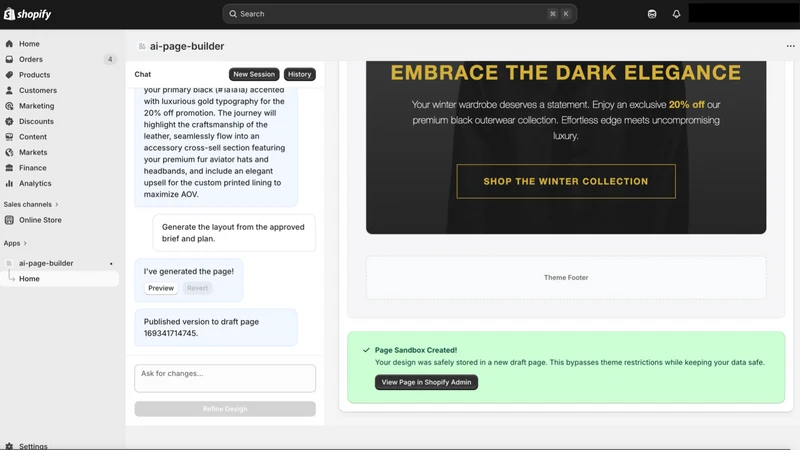Open the Sidekick assistant icon in top bar
This screenshot has width=800, height=450.
(652, 14)
